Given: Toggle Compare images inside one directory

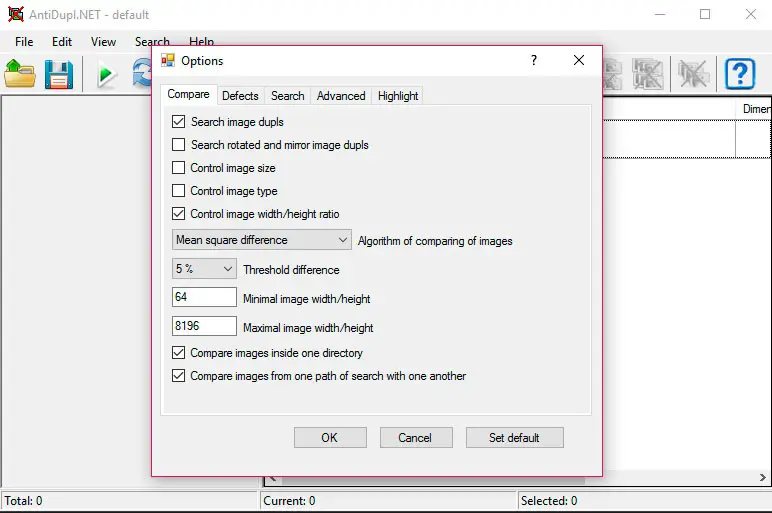Looking at the screenshot, I should 178,353.
